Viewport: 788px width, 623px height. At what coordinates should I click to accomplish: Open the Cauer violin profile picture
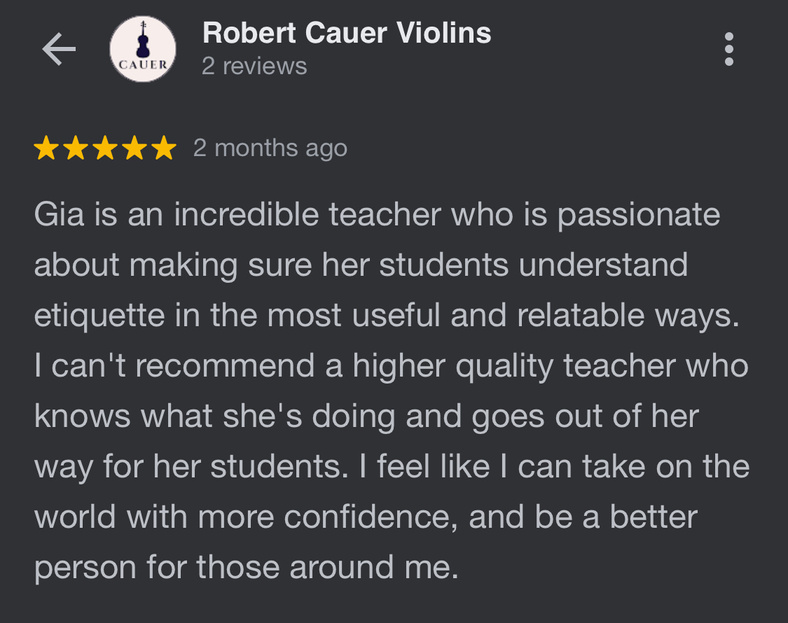(x=142, y=50)
